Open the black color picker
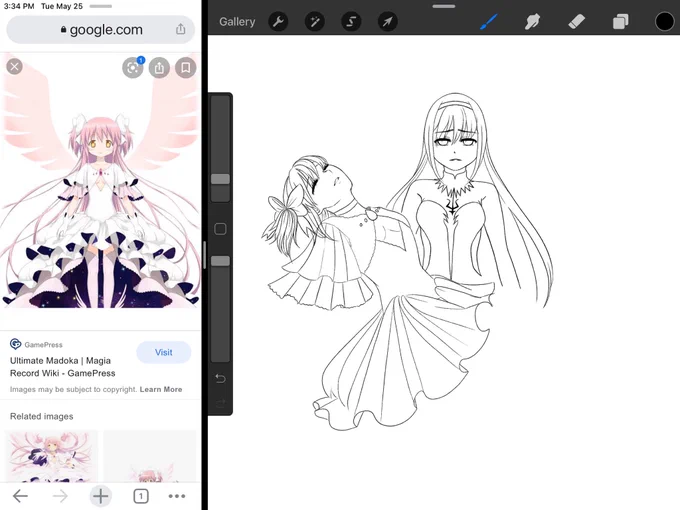This screenshot has height=510, width=680. 664,22
